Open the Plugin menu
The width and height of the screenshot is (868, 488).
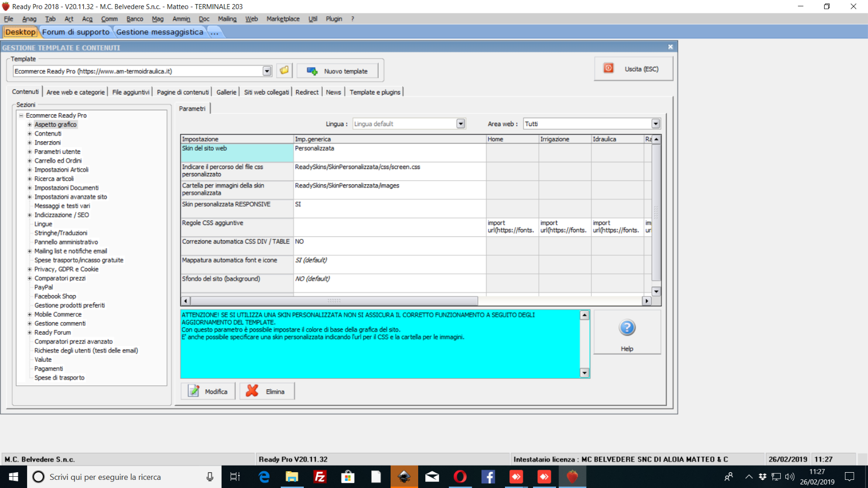coord(334,19)
